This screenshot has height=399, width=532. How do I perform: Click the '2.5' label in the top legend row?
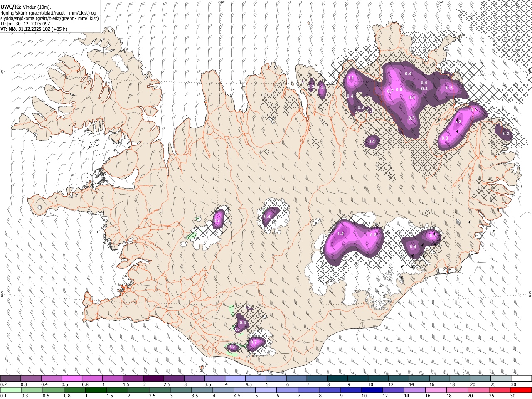pos(167,385)
